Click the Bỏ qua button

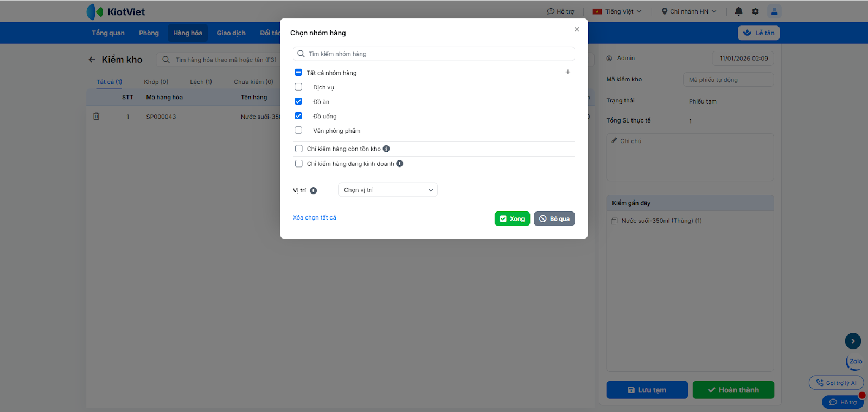click(x=554, y=218)
